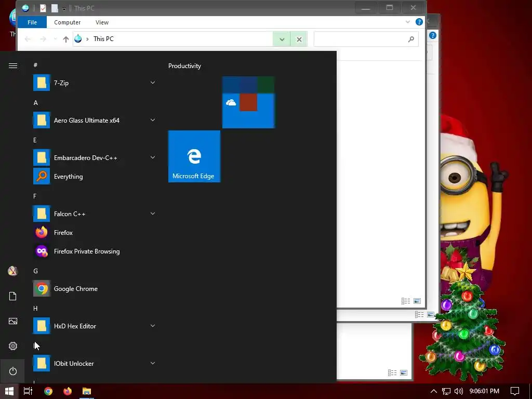The height and width of the screenshot is (399, 532).
Task: Open the user account avatar in Start menu
Action: [13, 271]
